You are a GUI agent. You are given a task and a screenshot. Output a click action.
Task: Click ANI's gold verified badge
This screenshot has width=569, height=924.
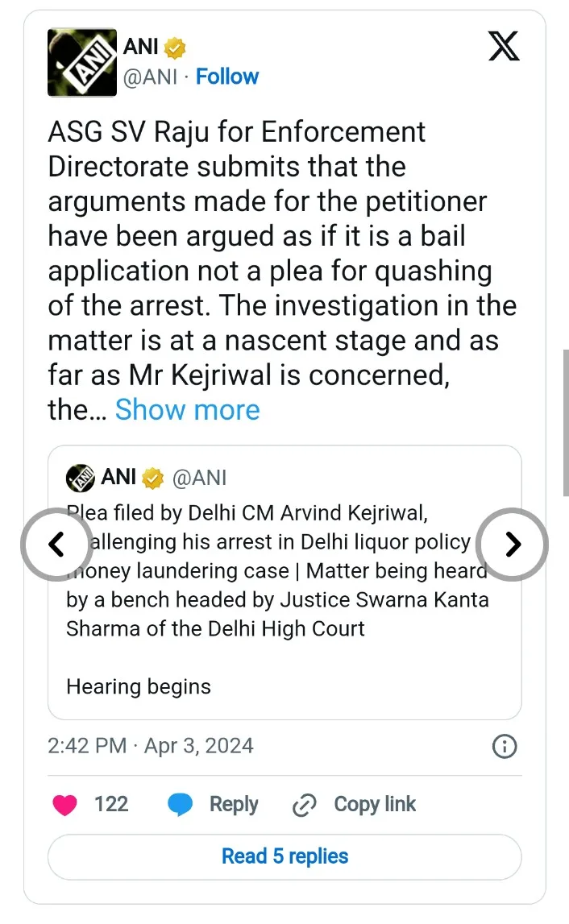click(176, 48)
